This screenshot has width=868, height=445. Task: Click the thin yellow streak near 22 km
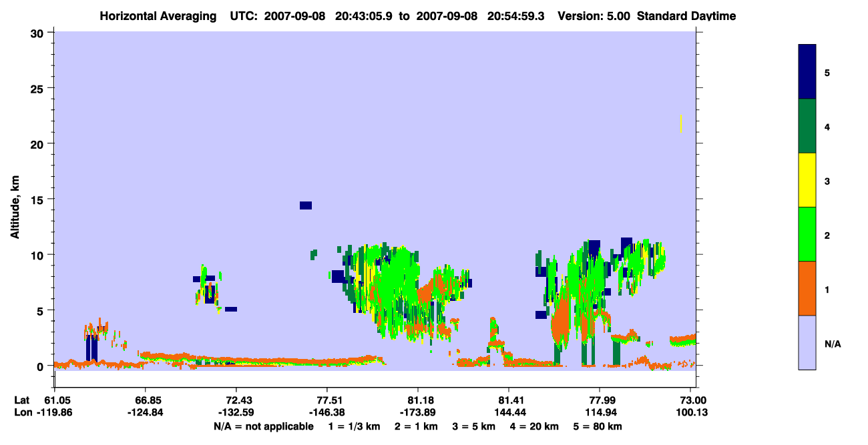click(x=681, y=123)
